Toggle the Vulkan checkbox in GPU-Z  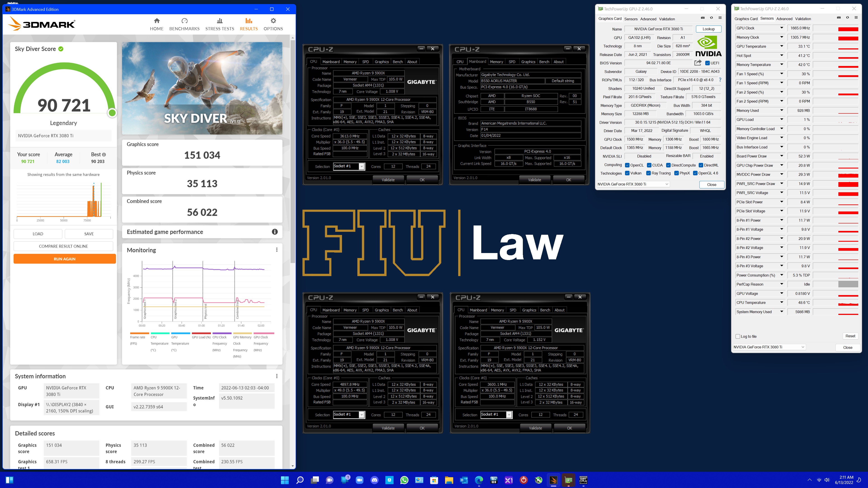tap(627, 173)
